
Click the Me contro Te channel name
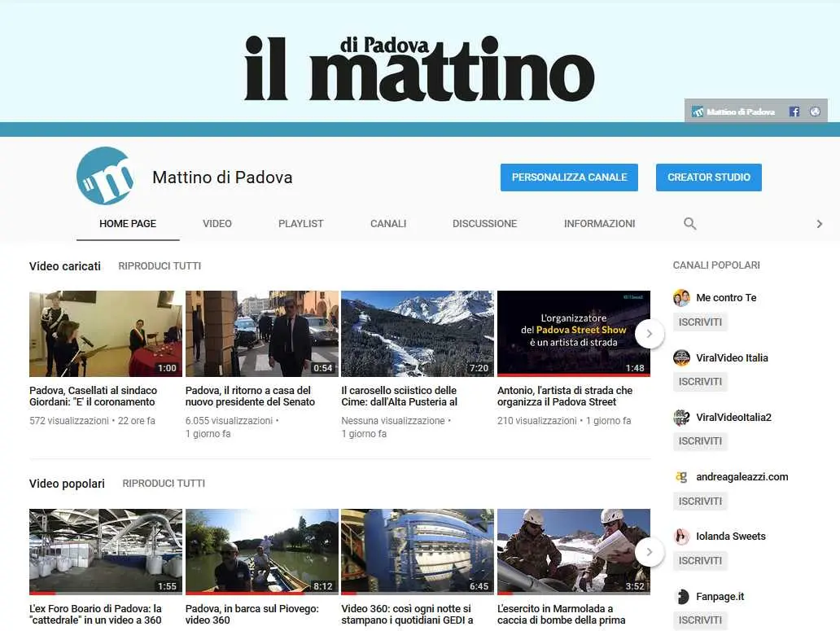click(726, 298)
